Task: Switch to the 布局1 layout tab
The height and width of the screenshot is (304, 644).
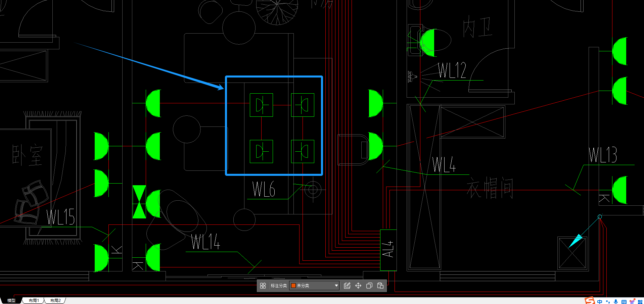Action: pyautogui.click(x=34, y=301)
